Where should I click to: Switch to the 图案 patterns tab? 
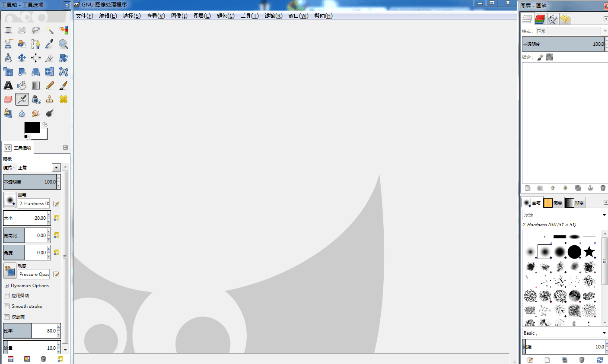[x=554, y=203]
